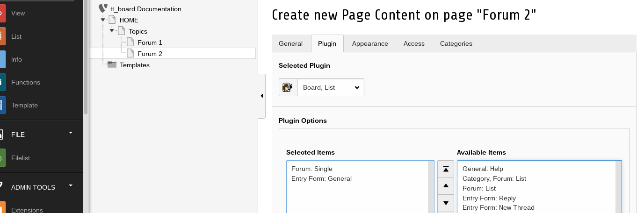The image size is (644, 213).
Task: Click the ADMIN TOOLS section icon
Action: [2, 186]
